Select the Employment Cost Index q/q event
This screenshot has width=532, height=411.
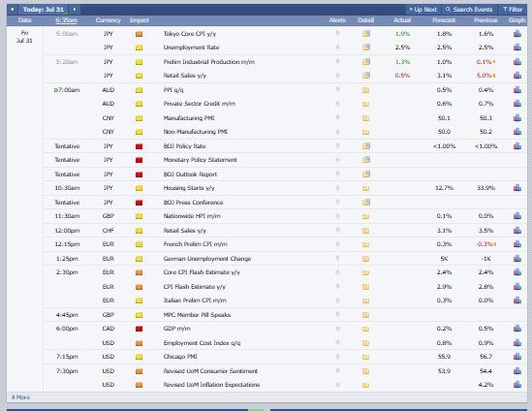tap(202, 343)
